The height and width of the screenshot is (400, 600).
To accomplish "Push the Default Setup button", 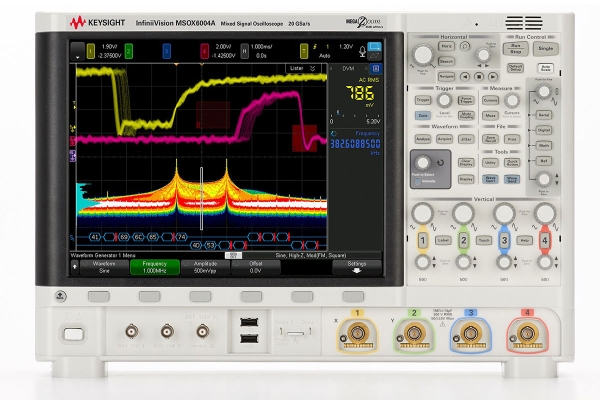I will coord(515,68).
